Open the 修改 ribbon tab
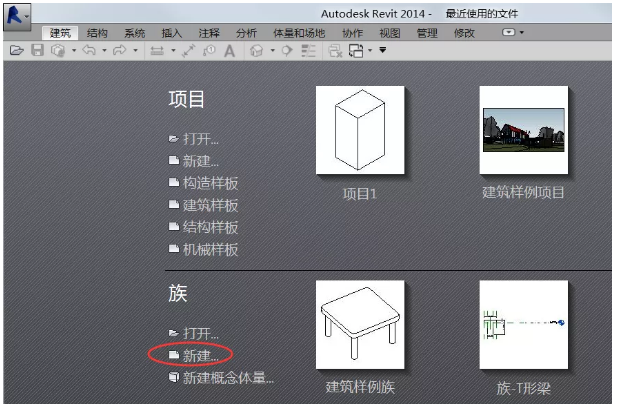This screenshot has width=618, height=407. [464, 33]
